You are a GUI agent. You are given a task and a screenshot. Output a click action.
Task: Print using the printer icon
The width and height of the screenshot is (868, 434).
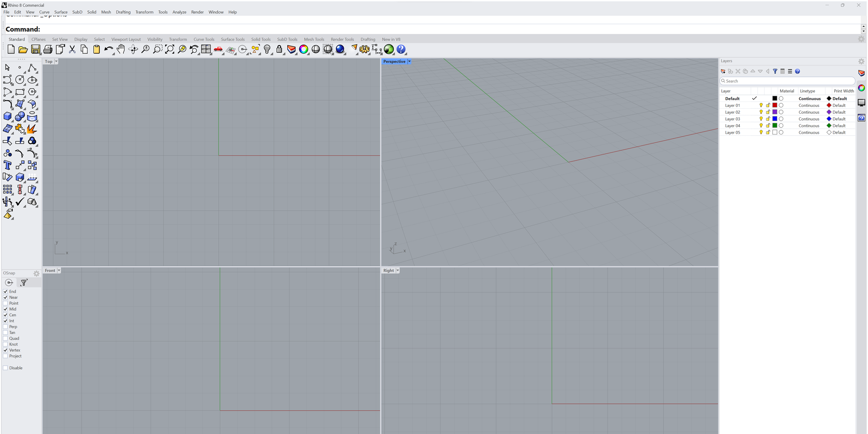(48, 50)
